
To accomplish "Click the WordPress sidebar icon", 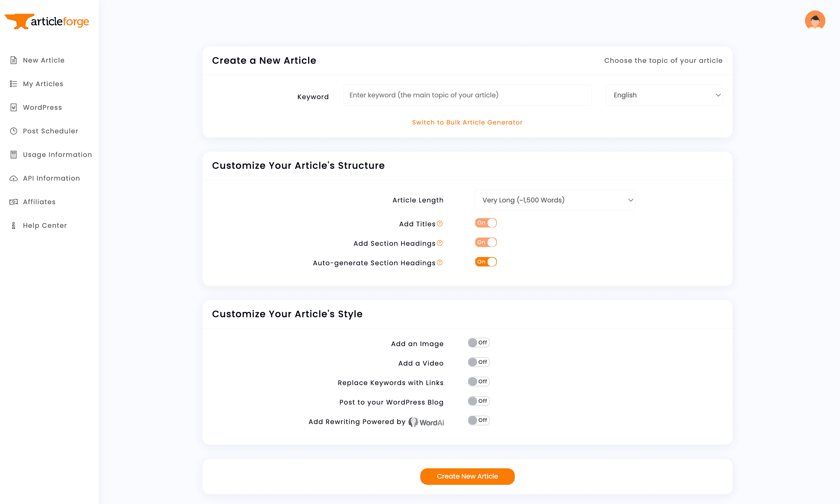I will (14, 107).
